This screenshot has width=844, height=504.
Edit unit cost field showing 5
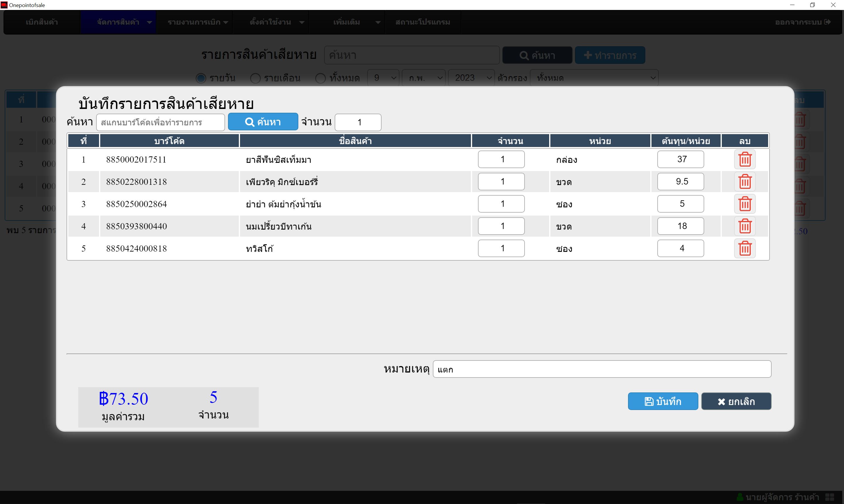tap(680, 204)
